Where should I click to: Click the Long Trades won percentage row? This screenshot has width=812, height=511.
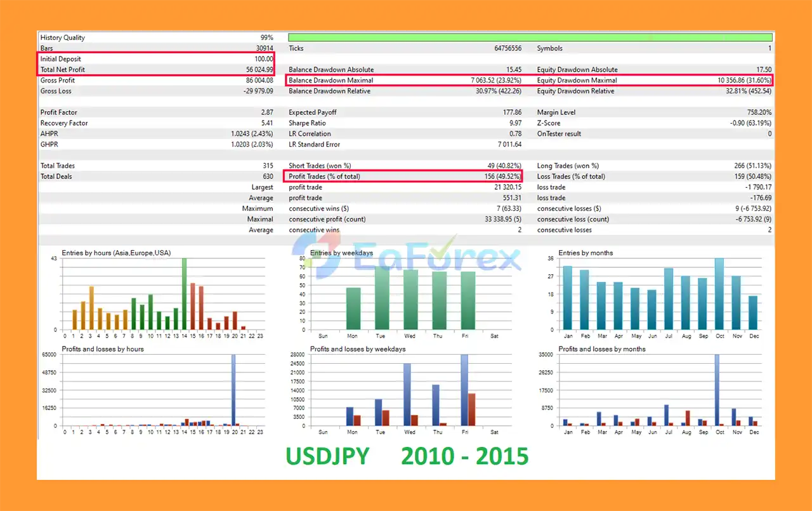654,166
